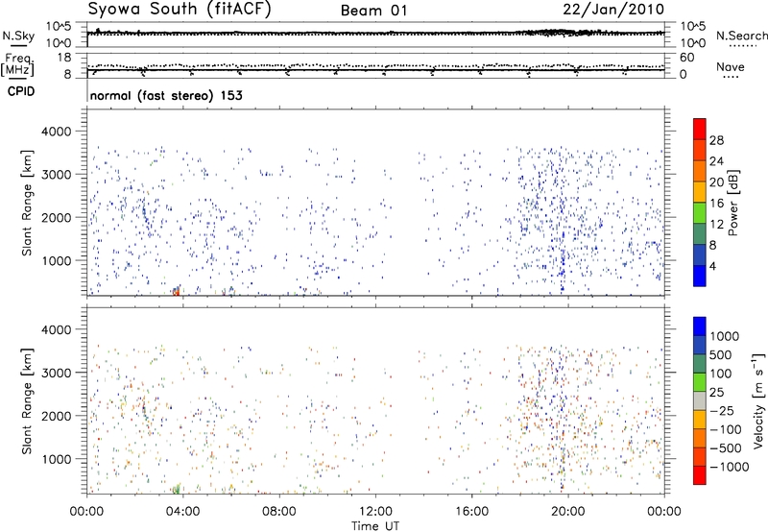Click the '16' power colorbar label
768x532 pixels.
pyautogui.click(x=716, y=204)
